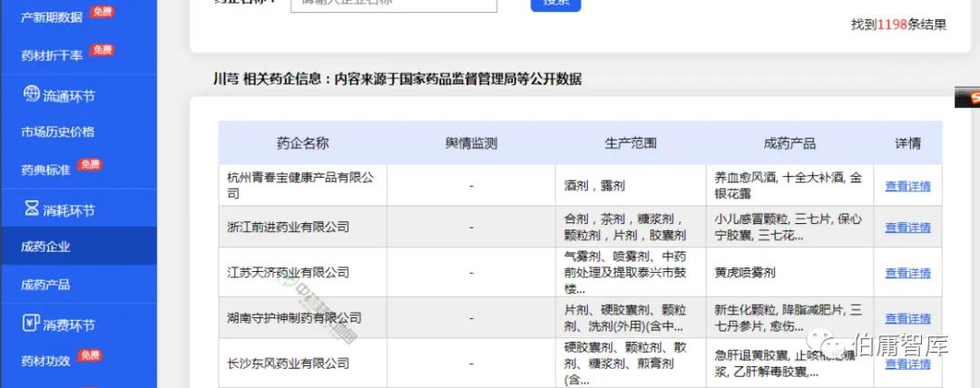Click the 酒剂，露剂 production scope cell
Screen dimensions: 980x388
[x=631, y=186]
